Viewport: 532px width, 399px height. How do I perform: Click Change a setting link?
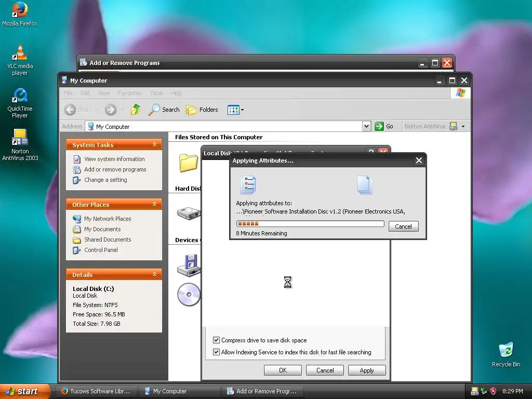point(105,180)
